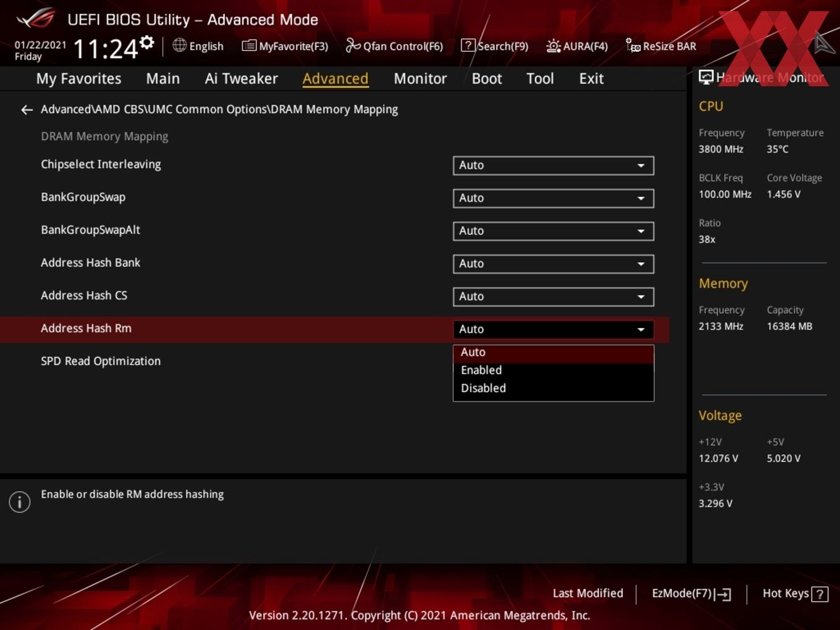The width and height of the screenshot is (840, 630).
Task: Click the Version 2.20.1271 copyright text
Action: [419, 616]
